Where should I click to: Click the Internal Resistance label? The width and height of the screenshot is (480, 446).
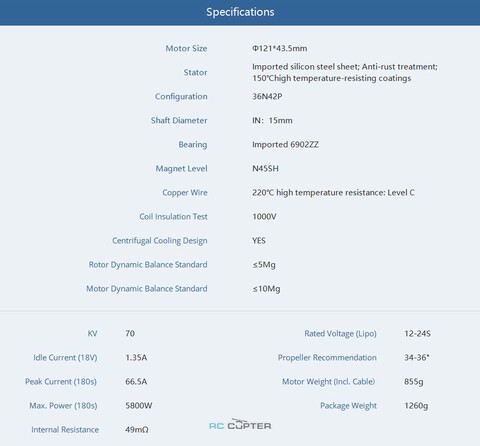(65, 430)
